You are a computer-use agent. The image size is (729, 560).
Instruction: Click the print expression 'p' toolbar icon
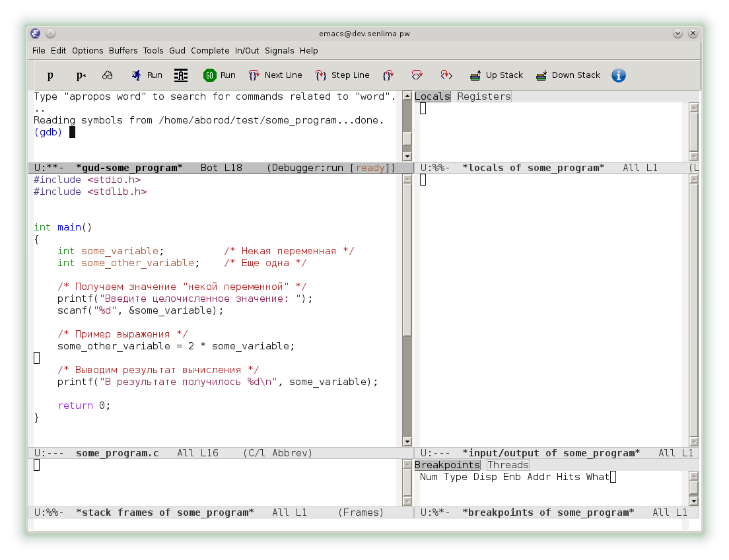(50, 75)
